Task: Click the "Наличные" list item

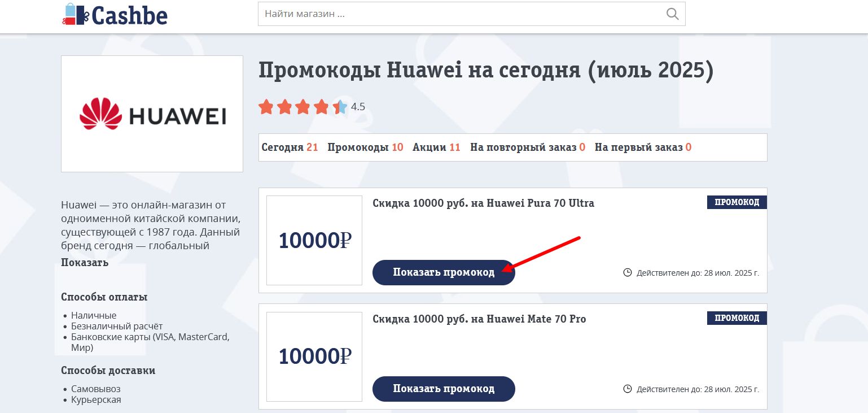Action: point(94,315)
